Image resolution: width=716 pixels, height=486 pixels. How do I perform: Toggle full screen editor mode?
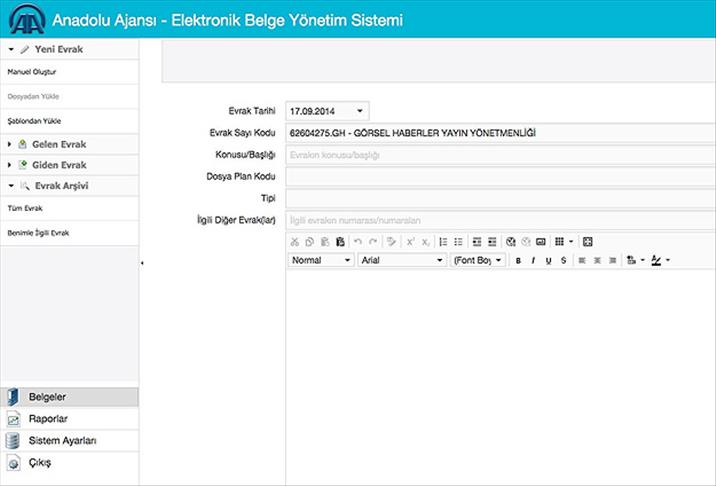[x=588, y=242]
